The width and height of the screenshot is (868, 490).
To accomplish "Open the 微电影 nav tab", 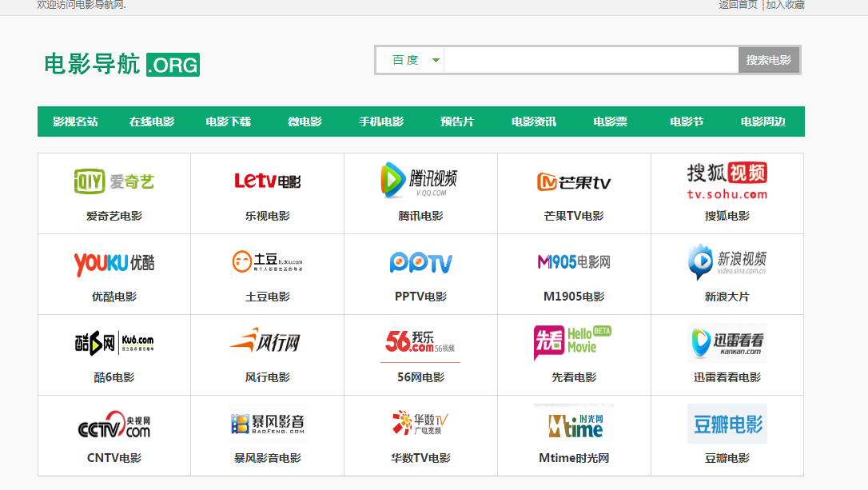I will (x=305, y=122).
